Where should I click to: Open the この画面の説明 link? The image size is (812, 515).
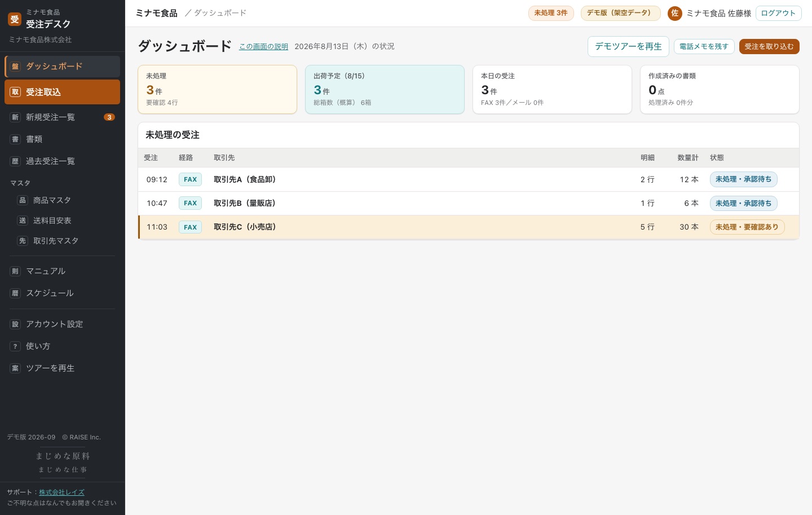[263, 47]
